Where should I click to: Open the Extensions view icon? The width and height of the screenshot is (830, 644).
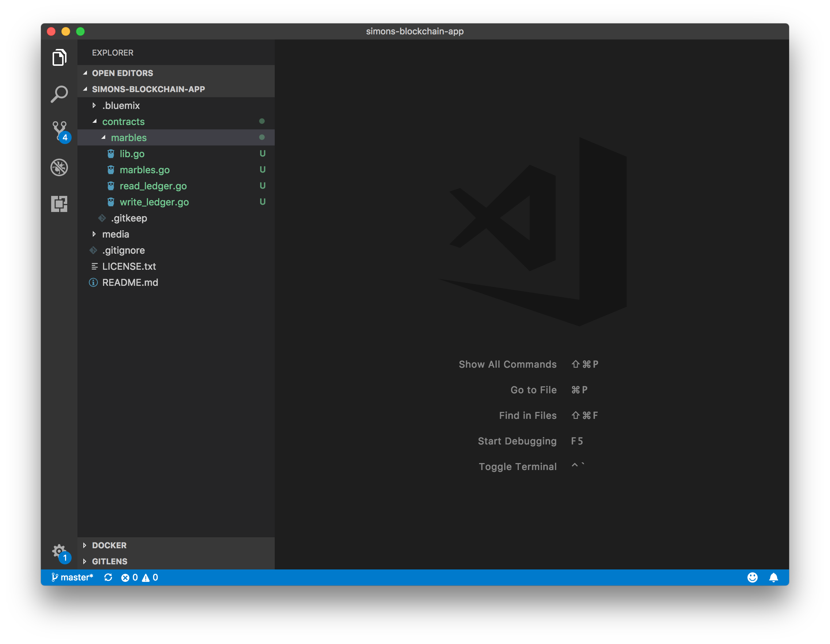pos(59,204)
